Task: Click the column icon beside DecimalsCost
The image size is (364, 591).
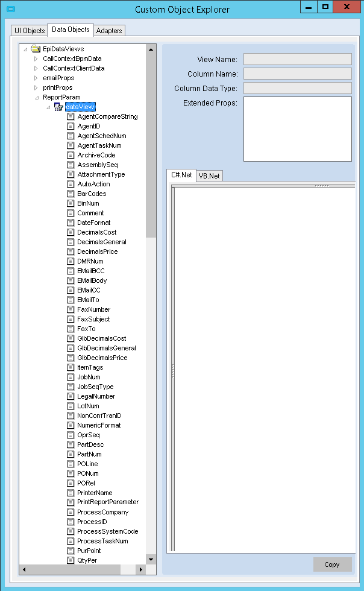Action: (x=71, y=232)
